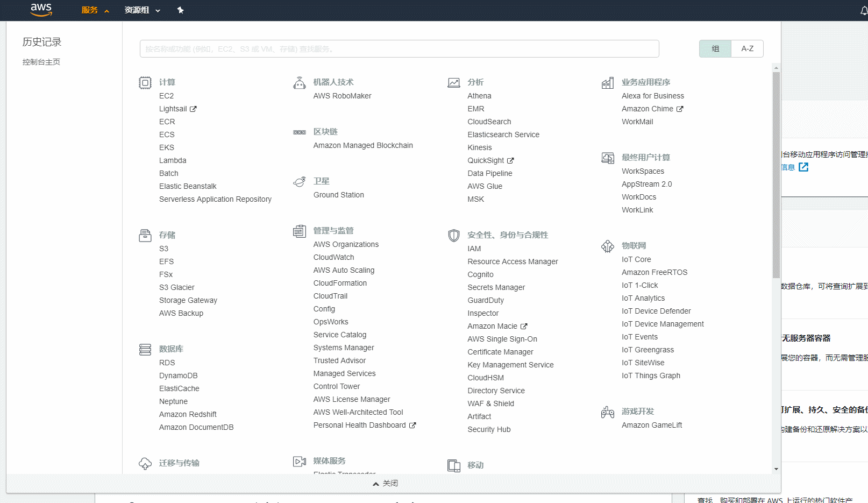Open S3 storage service

tap(163, 249)
